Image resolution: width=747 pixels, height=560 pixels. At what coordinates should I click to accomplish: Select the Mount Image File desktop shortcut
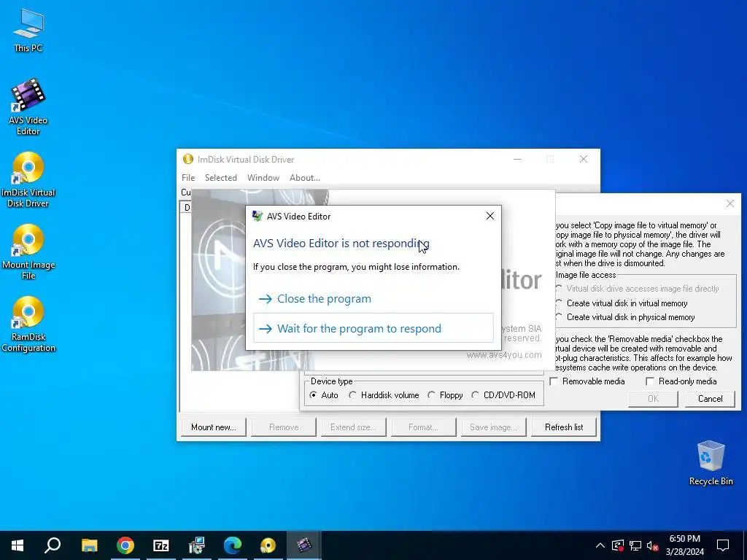coord(28,252)
